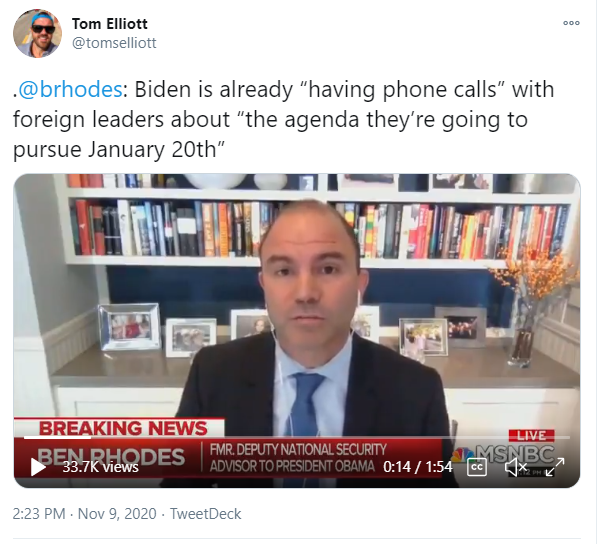
Task: Expand the video to fullscreen
Action: click(555, 467)
